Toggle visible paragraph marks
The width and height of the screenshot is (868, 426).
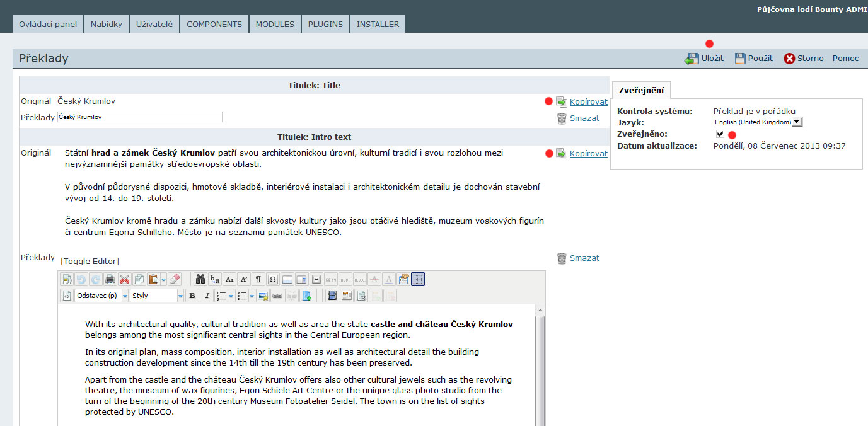[258, 279]
